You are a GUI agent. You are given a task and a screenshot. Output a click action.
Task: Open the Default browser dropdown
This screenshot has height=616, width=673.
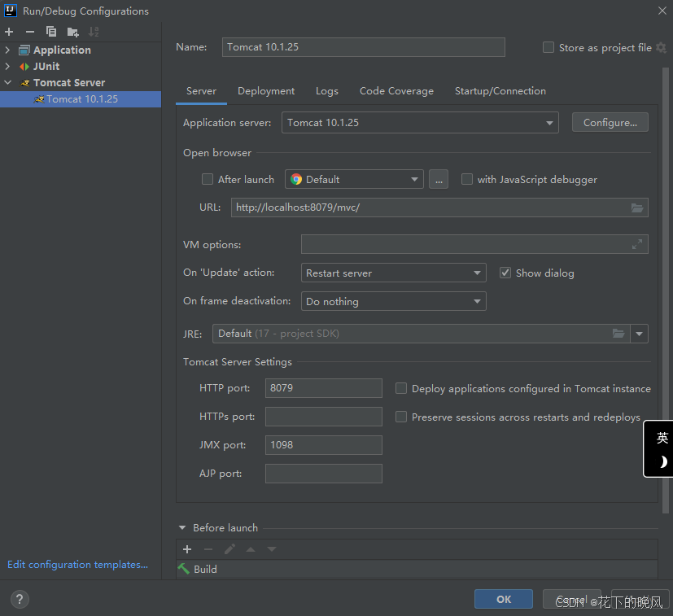tap(354, 180)
